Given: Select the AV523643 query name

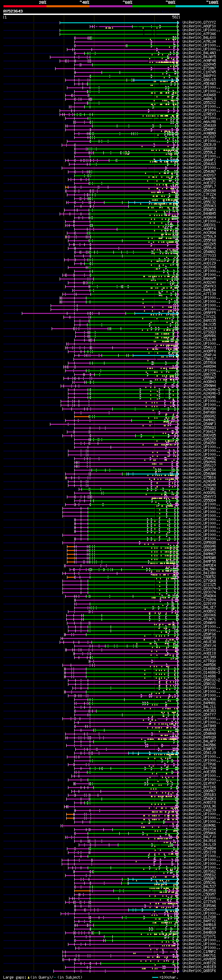Looking at the screenshot, I should coord(13,11).
